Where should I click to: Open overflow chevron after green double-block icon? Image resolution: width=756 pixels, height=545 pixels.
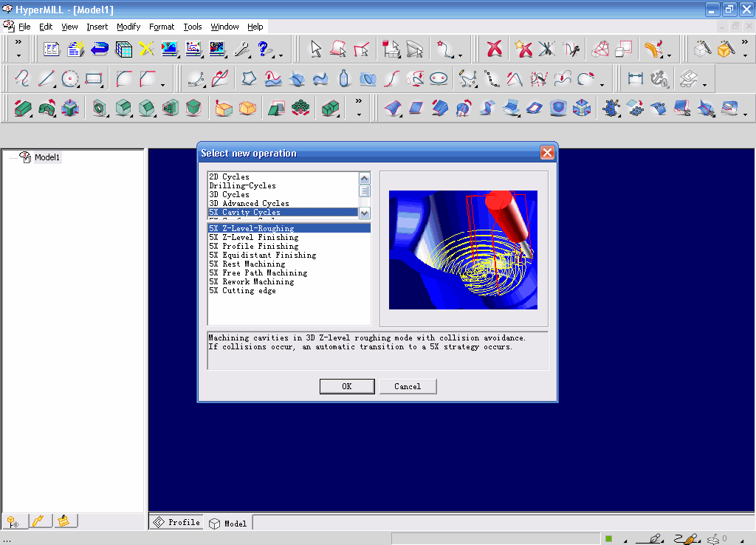[x=358, y=100]
